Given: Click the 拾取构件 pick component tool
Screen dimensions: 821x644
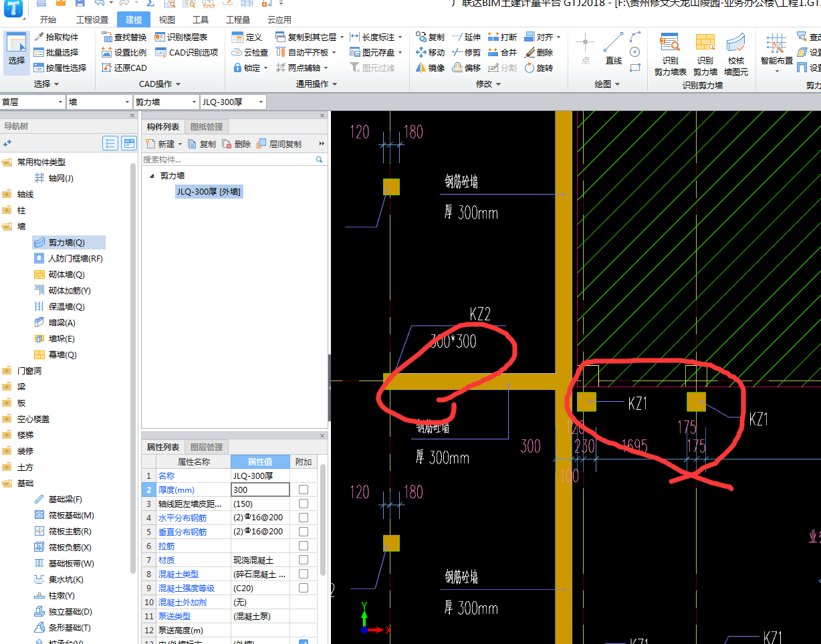Looking at the screenshot, I should pos(56,37).
